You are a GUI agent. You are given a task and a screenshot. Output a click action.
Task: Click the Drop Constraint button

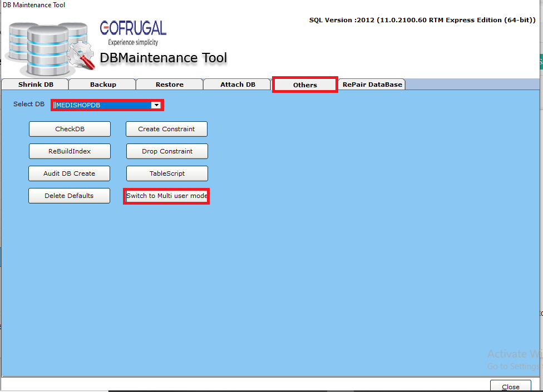(x=167, y=151)
